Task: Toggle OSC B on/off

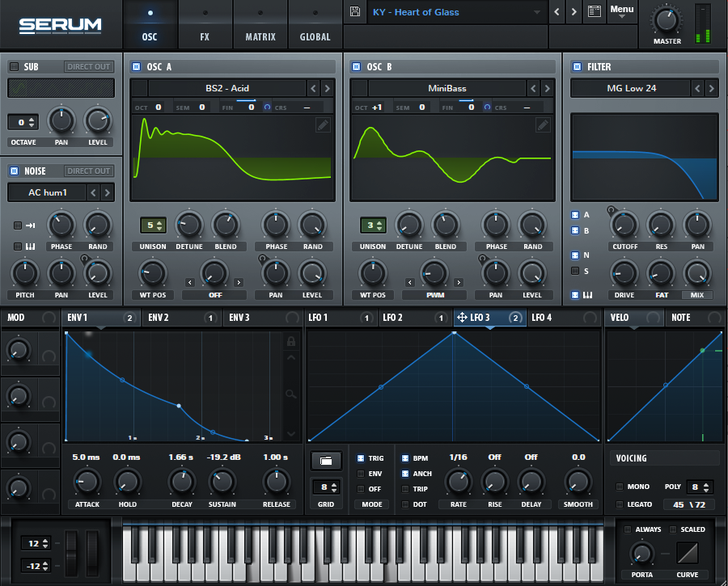Action: pos(356,67)
